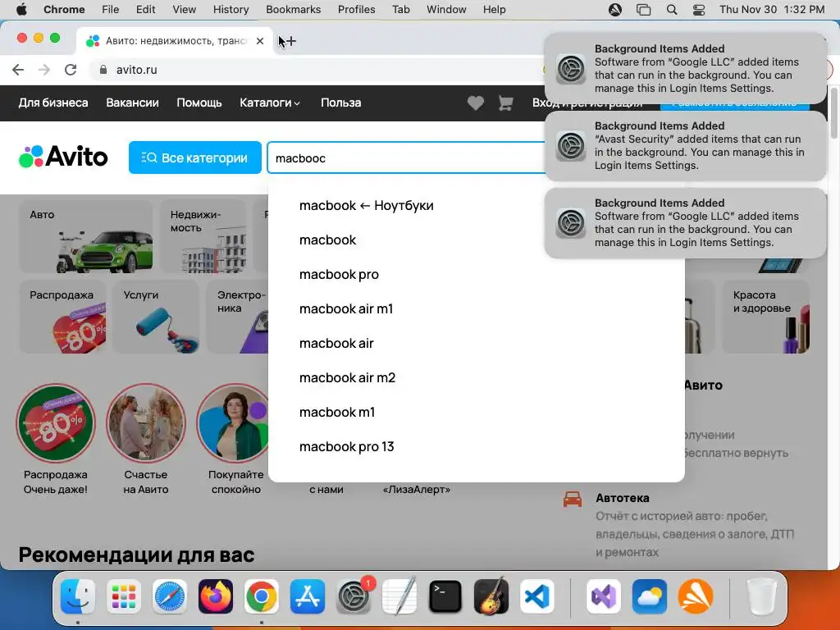Open blue Visual Studio Code icon
Screen dimensions: 840x630
point(536,596)
